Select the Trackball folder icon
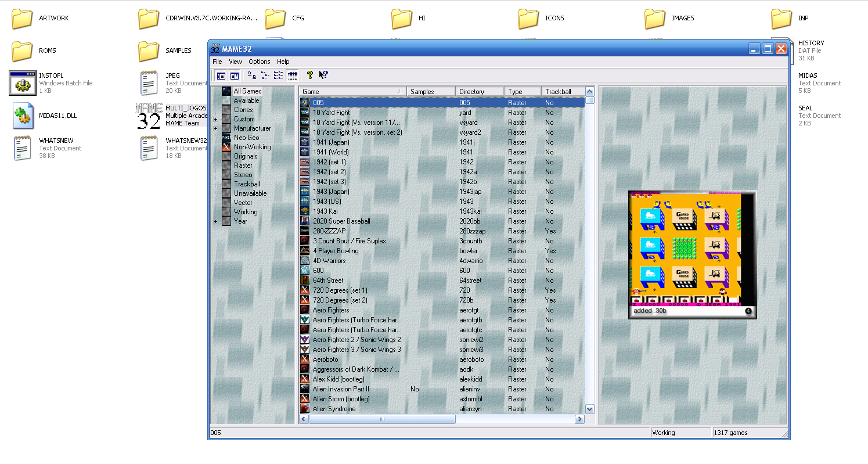The height and width of the screenshot is (464, 868). click(226, 184)
